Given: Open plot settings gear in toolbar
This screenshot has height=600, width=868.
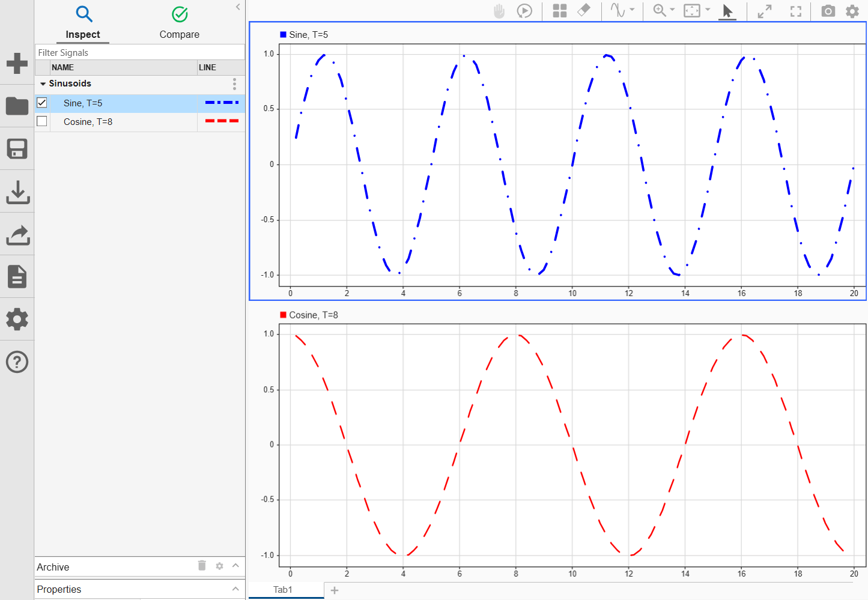Looking at the screenshot, I should [x=852, y=11].
